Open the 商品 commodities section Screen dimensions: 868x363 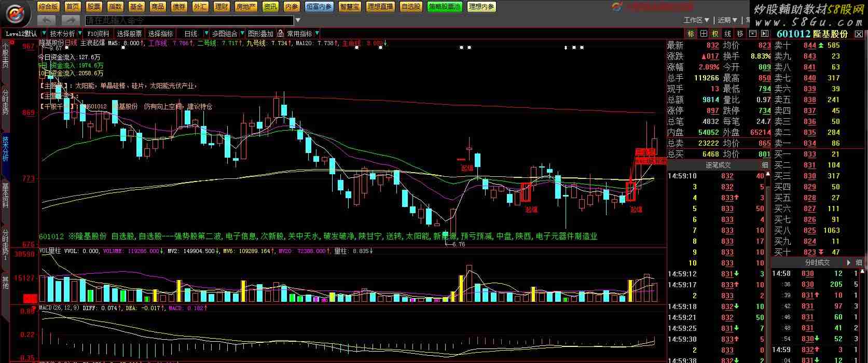click(x=158, y=7)
